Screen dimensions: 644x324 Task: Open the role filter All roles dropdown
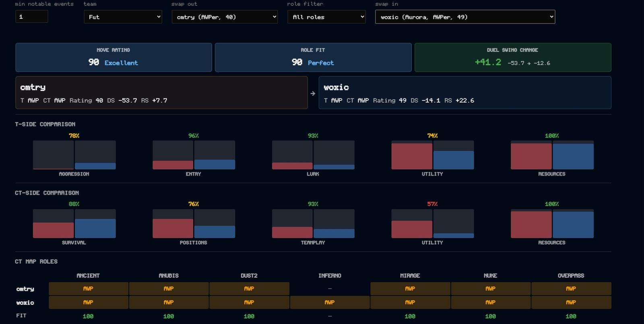point(326,17)
